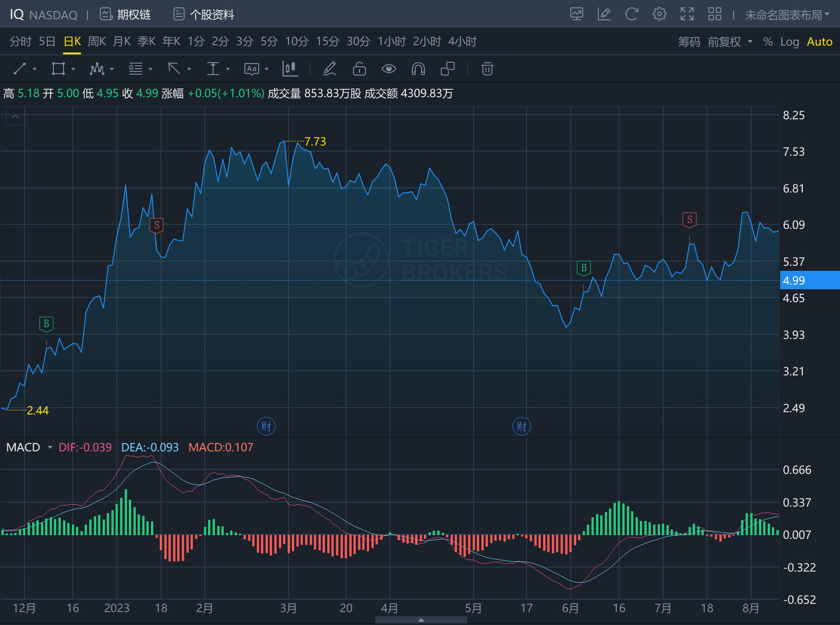Toggle drawings visibility eye icon
The width and height of the screenshot is (840, 625).
(x=388, y=69)
